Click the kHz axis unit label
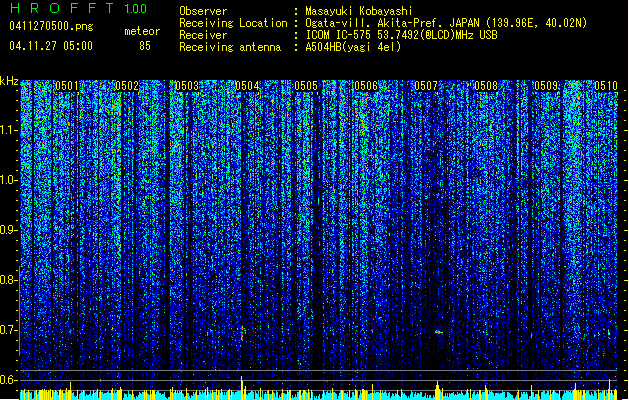This screenshot has height=400, width=629. point(9,81)
